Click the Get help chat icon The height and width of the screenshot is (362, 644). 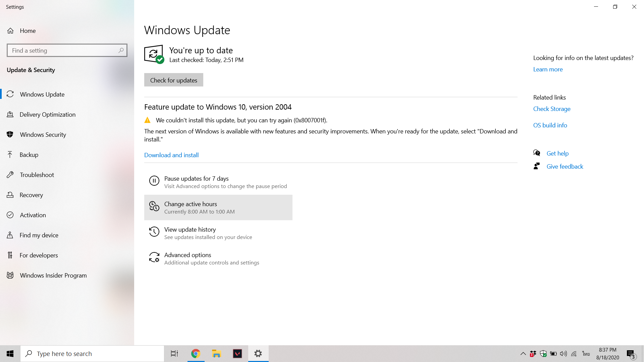[x=537, y=153]
